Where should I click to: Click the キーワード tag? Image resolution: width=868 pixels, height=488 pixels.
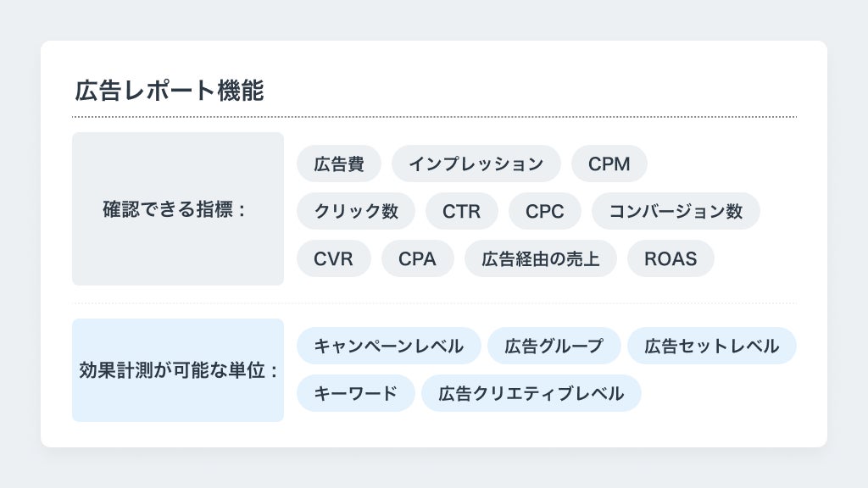point(355,393)
